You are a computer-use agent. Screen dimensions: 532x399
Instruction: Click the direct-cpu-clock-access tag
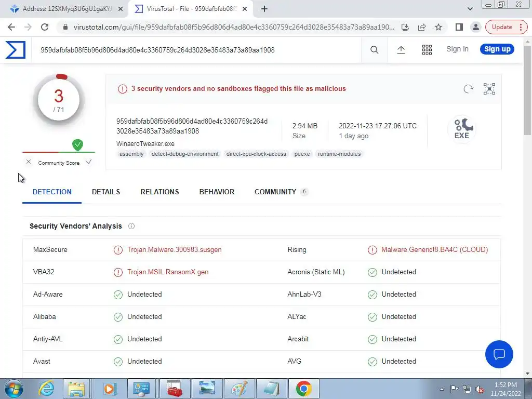[x=256, y=154]
